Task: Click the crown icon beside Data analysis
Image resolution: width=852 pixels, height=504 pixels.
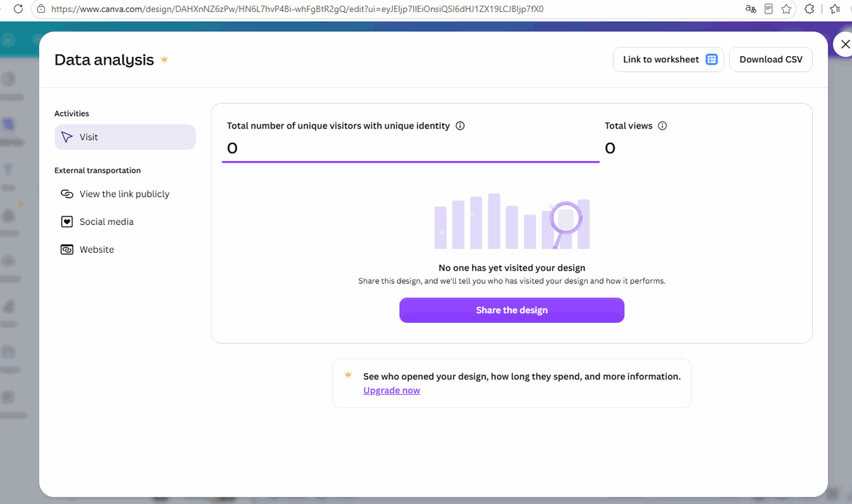Action: pyautogui.click(x=165, y=60)
